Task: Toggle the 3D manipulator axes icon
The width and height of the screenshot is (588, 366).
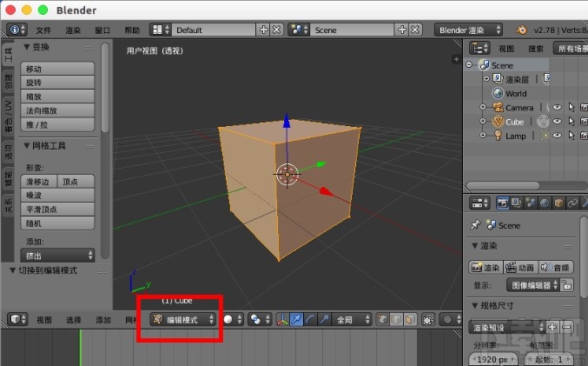Action: click(282, 319)
